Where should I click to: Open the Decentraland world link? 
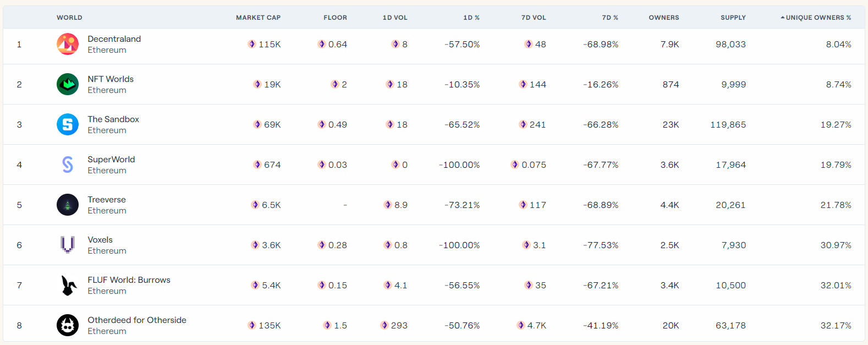[114, 39]
